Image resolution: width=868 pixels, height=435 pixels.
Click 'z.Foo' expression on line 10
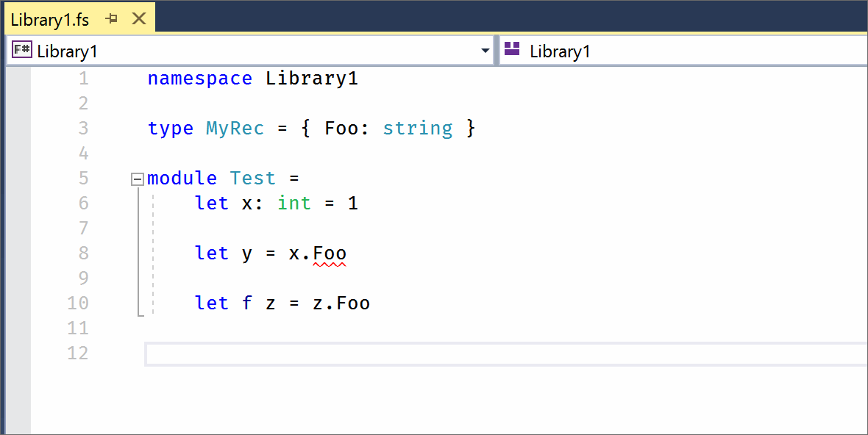coord(341,303)
